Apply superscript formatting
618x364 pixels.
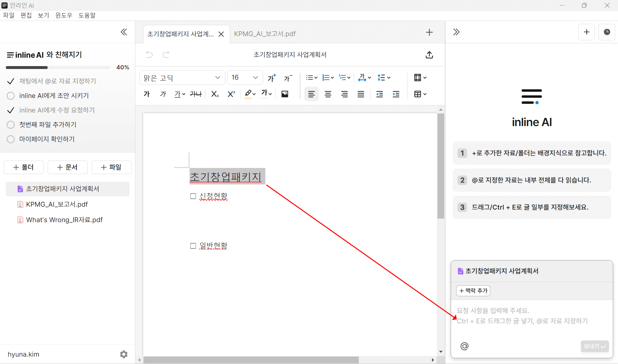click(x=231, y=94)
